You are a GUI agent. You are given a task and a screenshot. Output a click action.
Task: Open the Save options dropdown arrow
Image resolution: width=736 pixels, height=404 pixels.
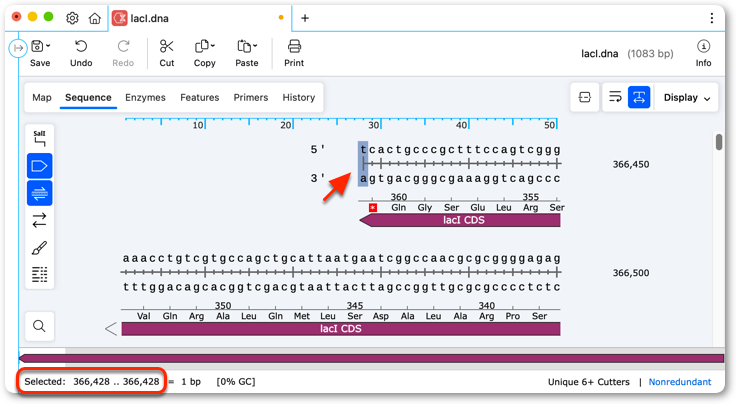48,46
